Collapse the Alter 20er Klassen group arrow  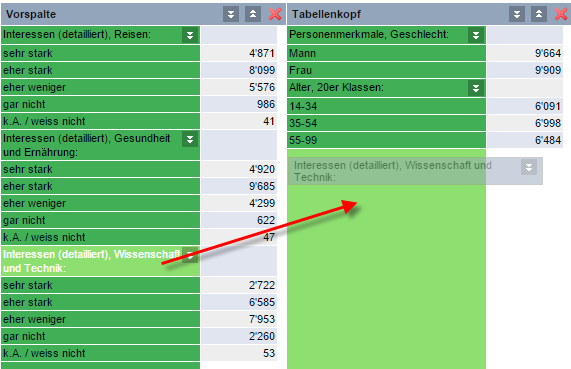pos(476,88)
